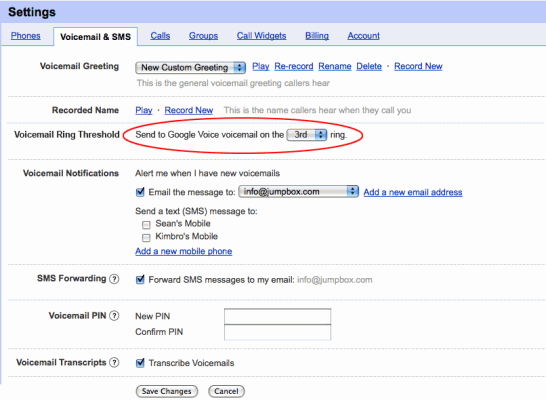Open info@jumpbox.com email dropdown
The image size is (546, 400).
pos(298,192)
